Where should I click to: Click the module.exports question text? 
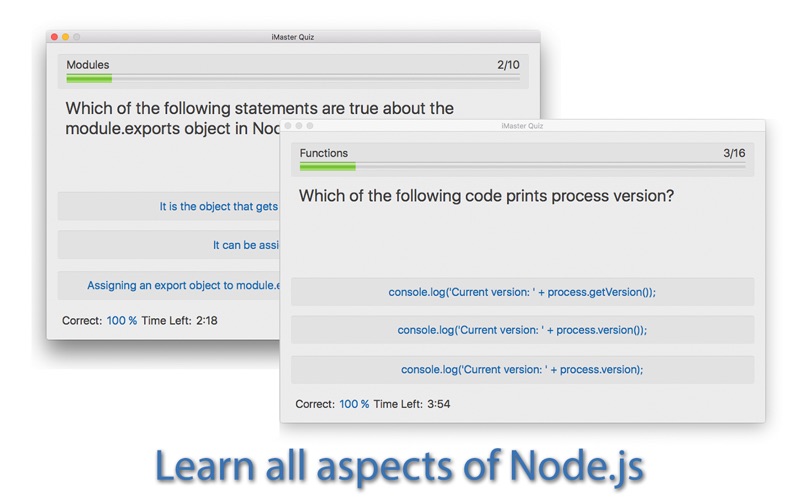pyautogui.click(x=259, y=118)
